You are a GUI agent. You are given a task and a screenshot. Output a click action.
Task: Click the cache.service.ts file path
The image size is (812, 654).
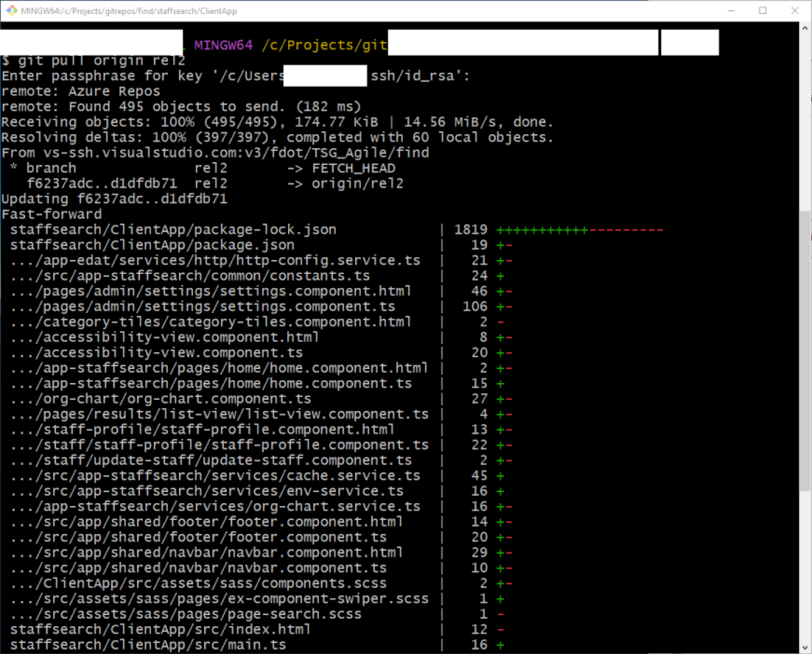215,476
